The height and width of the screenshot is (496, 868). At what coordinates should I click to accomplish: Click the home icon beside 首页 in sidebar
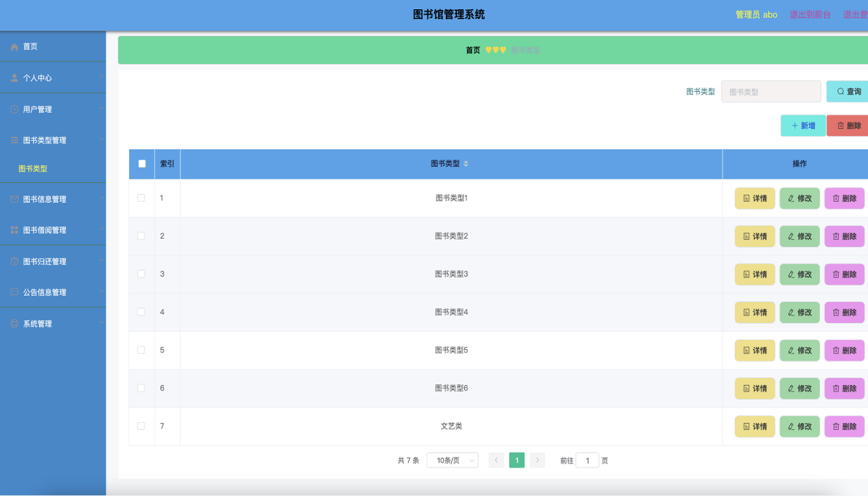click(15, 46)
